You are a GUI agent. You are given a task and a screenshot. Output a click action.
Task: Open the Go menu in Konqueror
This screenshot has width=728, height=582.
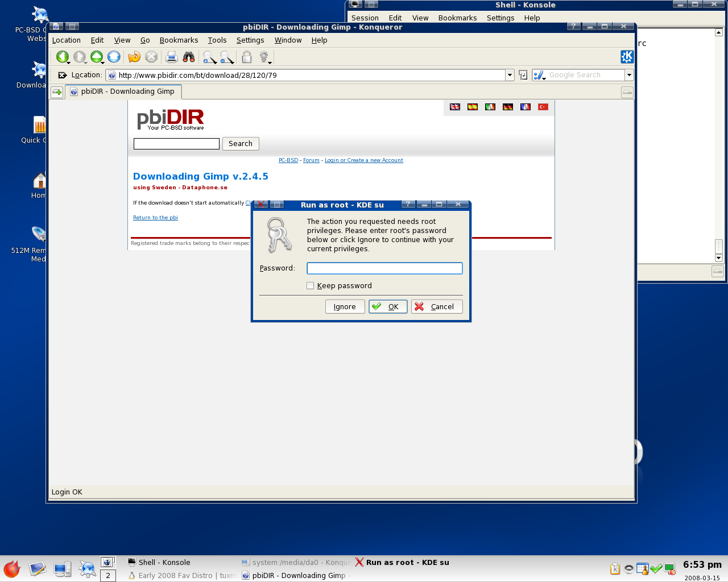[x=145, y=40]
